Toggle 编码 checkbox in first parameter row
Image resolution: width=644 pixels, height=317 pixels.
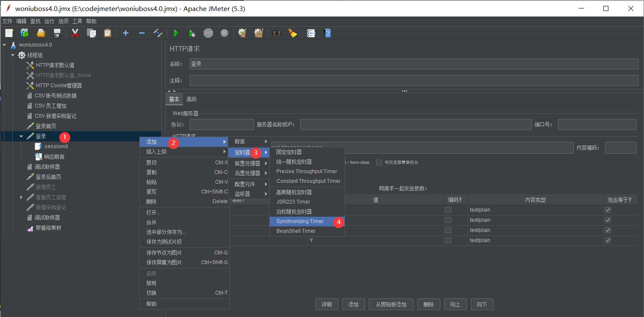click(x=448, y=210)
